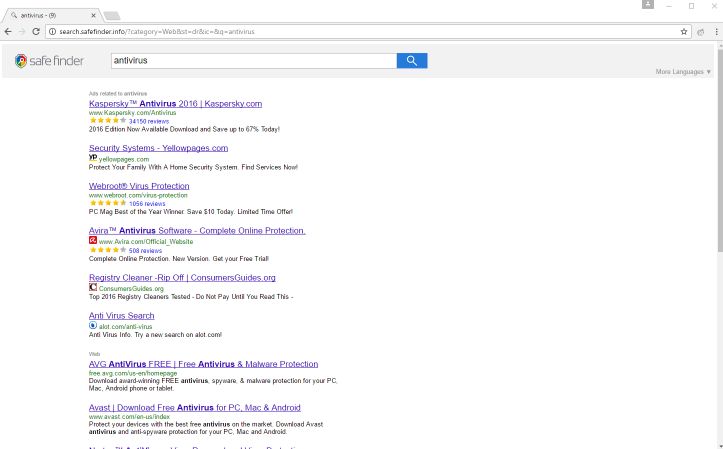This screenshot has height=449, width=723.
Task: Click the 'Ads related to antivirus' label
Action: click(x=118, y=94)
